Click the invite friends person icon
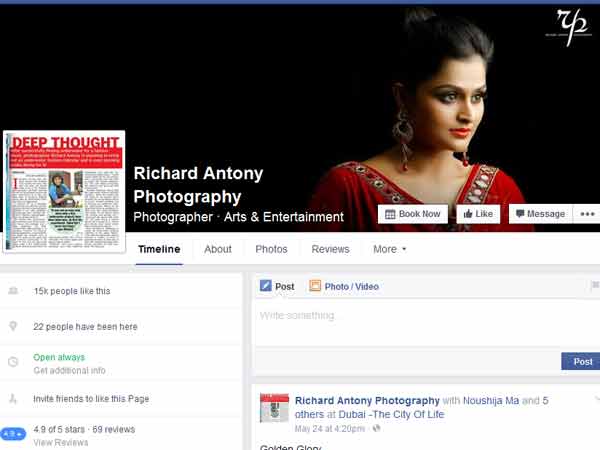600x450 pixels. click(x=13, y=398)
